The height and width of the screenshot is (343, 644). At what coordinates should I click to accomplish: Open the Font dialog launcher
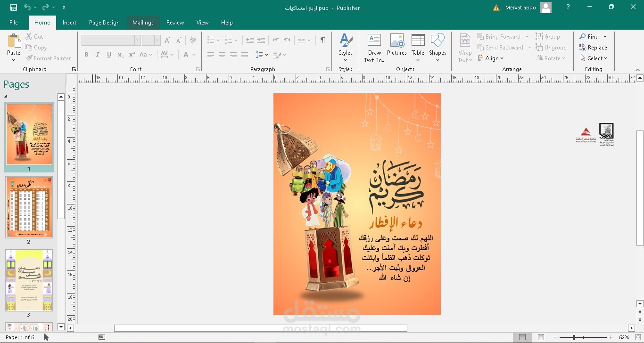tap(198, 69)
